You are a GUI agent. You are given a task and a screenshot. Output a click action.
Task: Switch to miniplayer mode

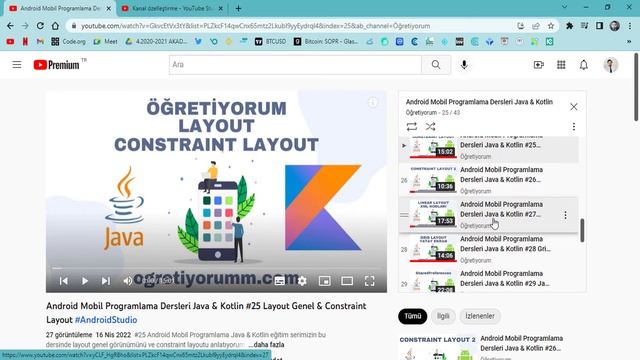[x=324, y=281]
